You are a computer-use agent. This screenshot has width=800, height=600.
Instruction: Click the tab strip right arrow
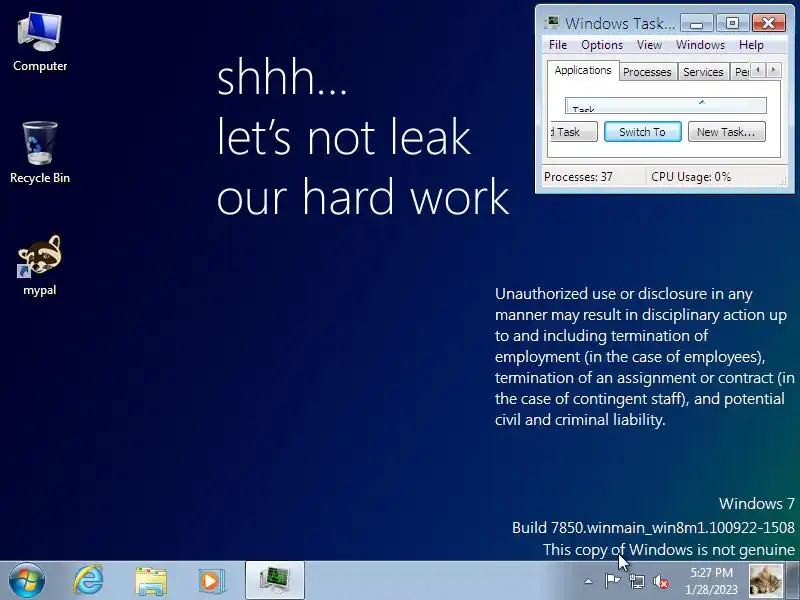tap(773, 69)
